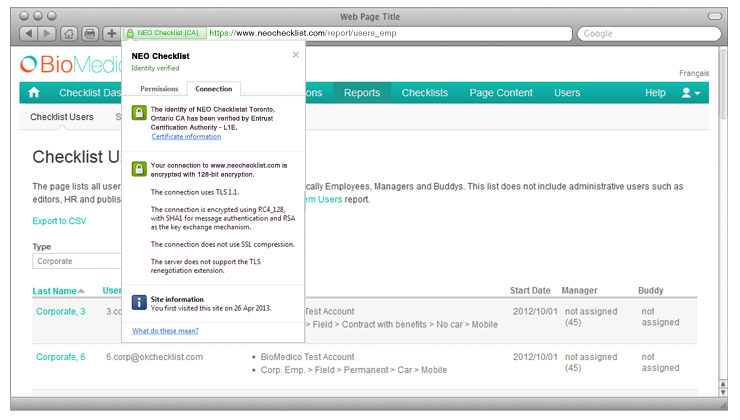Click the Buddy column header
740x420 pixels.
651,291
